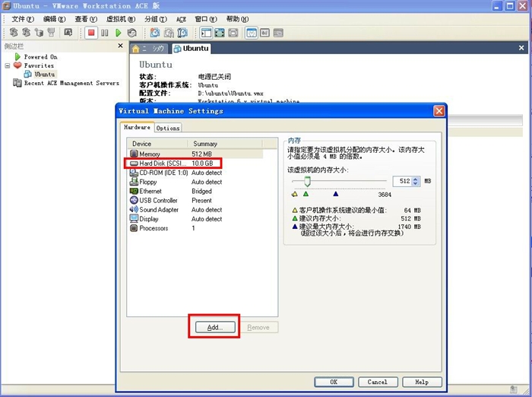
Task: Close the Virtual Machine Settings dialog
Action: (x=439, y=111)
